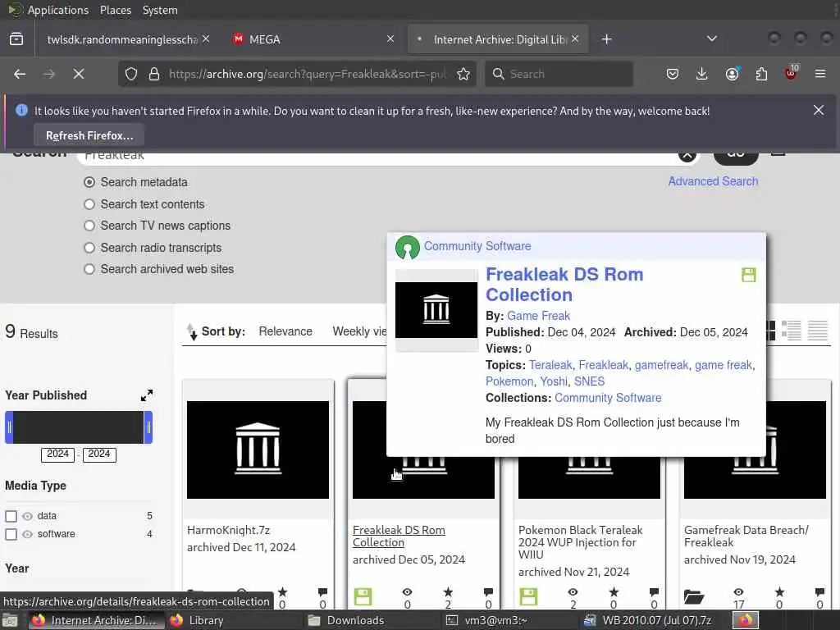
Task: Click the start year 2024 field
Action: [58, 454]
